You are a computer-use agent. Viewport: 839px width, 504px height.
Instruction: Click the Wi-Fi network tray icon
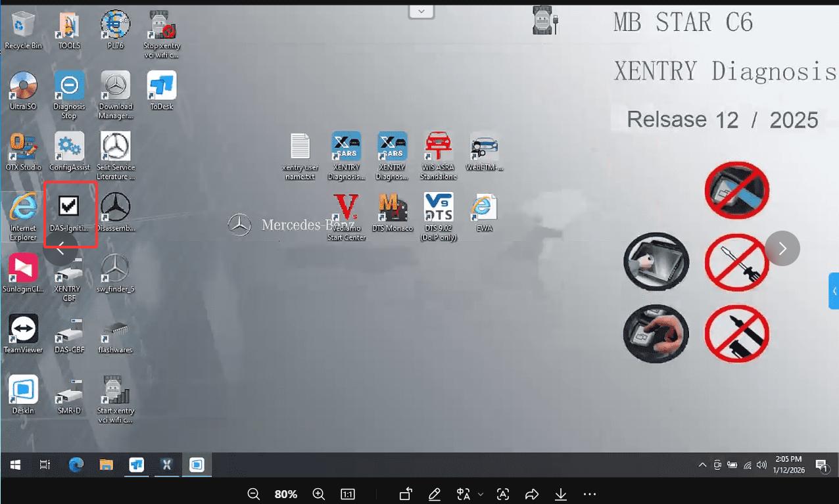(x=748, y=465)
